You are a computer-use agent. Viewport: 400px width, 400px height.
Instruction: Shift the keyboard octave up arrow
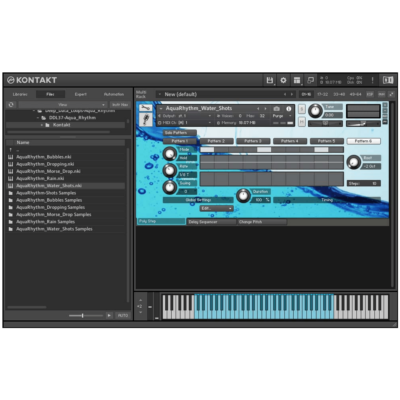click(x=140, y=300)
